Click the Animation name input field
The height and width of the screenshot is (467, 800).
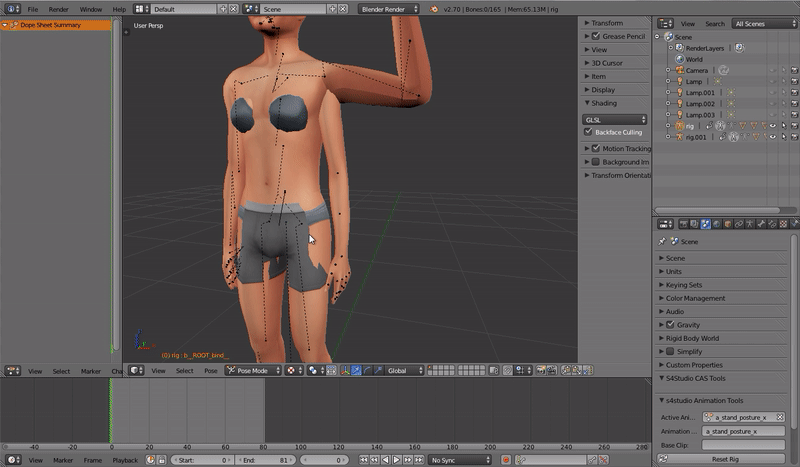[743, 431]
